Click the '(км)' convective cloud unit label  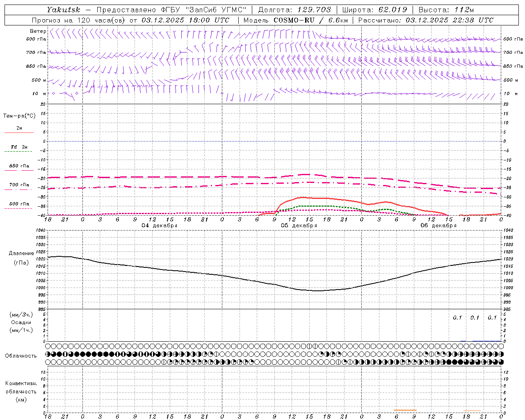[21, 399]
